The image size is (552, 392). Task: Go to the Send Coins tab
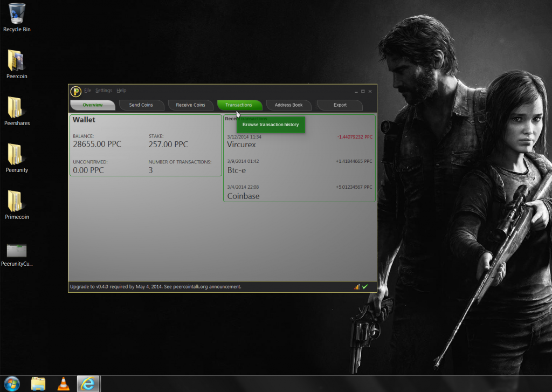pos(141,105)
